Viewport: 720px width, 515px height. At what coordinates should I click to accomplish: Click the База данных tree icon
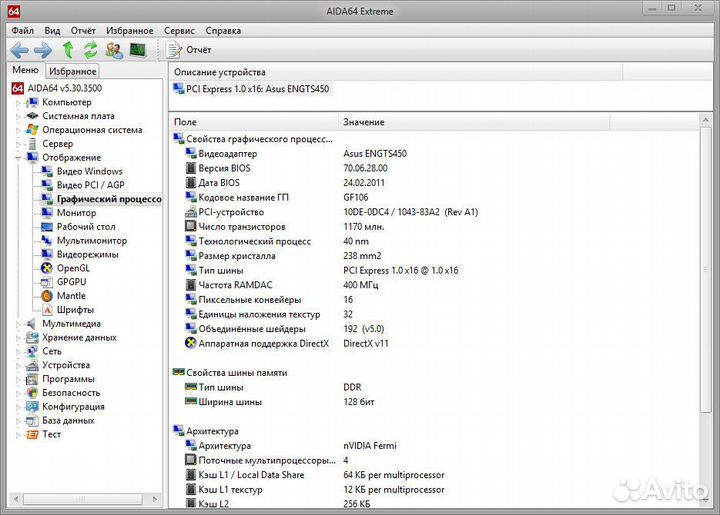32,420
